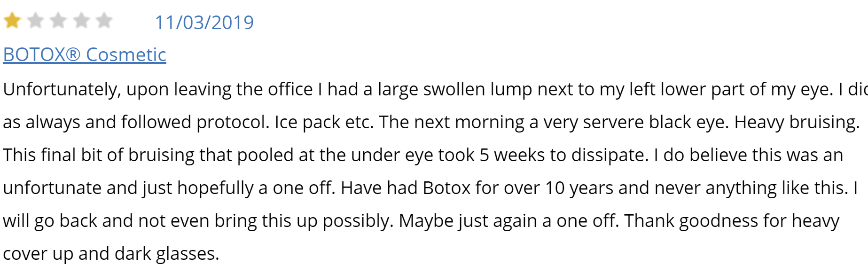
Task: Click the word "dissipate" in the review
Action: [x=610, y=155]
